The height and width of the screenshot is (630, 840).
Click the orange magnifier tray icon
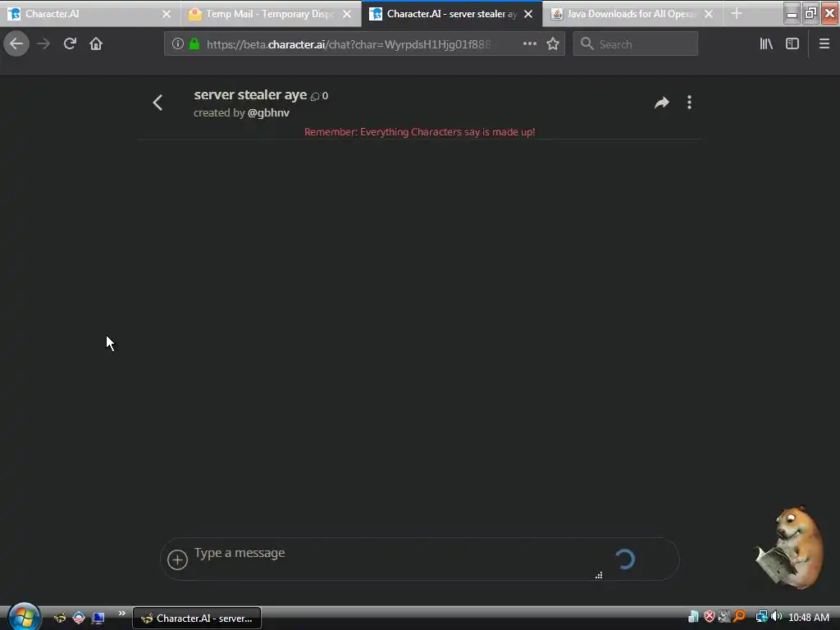739,617
